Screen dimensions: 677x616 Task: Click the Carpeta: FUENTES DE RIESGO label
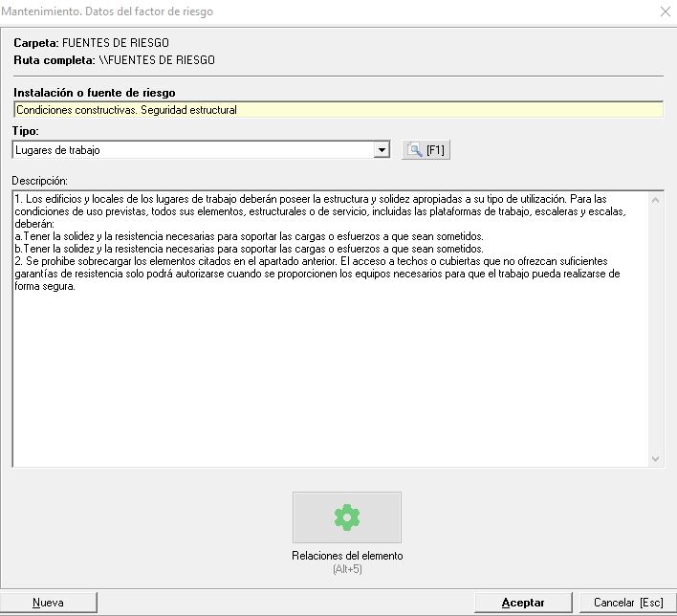click(91, 43)
